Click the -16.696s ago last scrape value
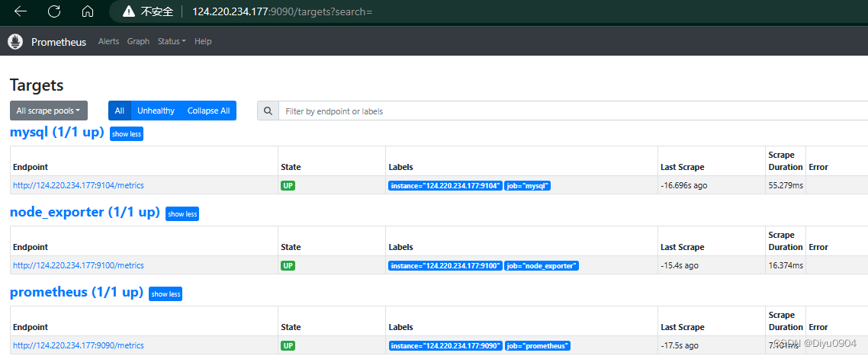This screenshot has height=356, width=868. [684, 185]
